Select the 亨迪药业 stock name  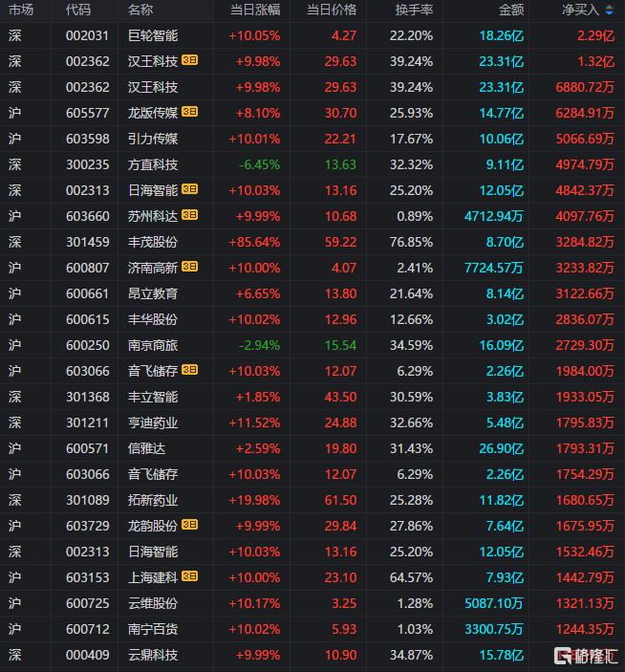click(153, 423)
